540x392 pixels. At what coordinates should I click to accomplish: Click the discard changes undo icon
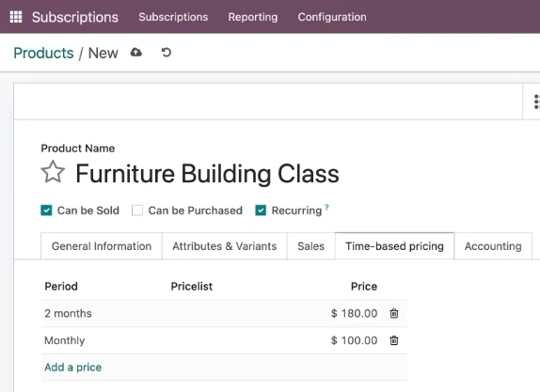coord(167,53)
